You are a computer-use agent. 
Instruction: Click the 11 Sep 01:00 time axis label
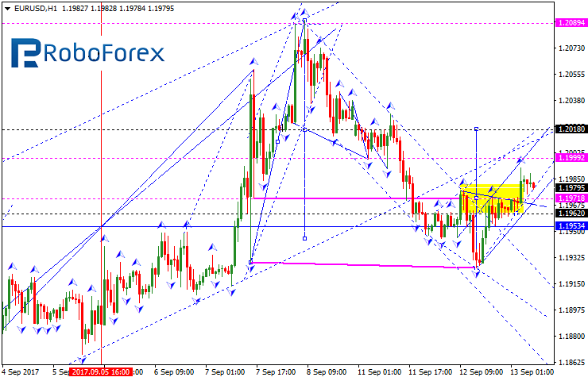coord(379,372)
